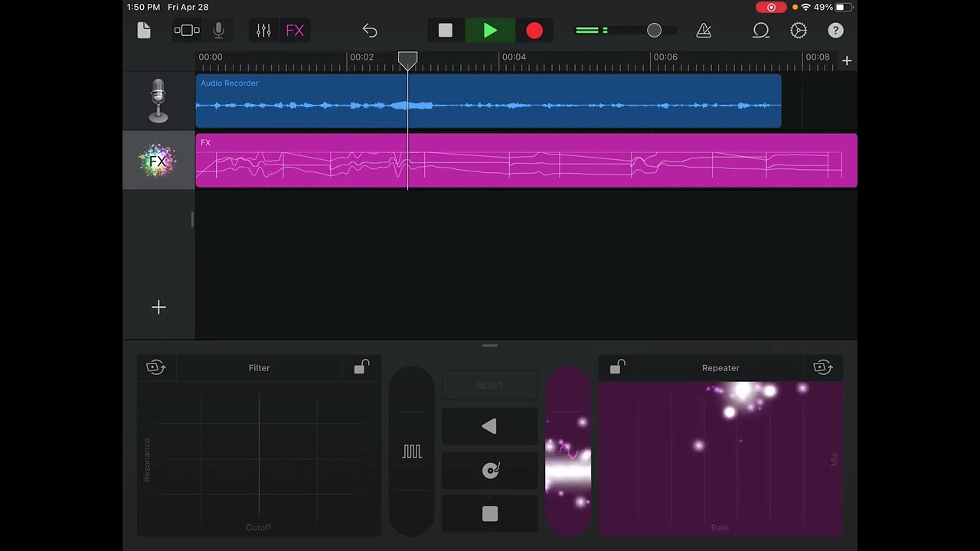Toggle the Filter pad lock
Viewport: 980px width, 551px height.
[x=361, y=367]
